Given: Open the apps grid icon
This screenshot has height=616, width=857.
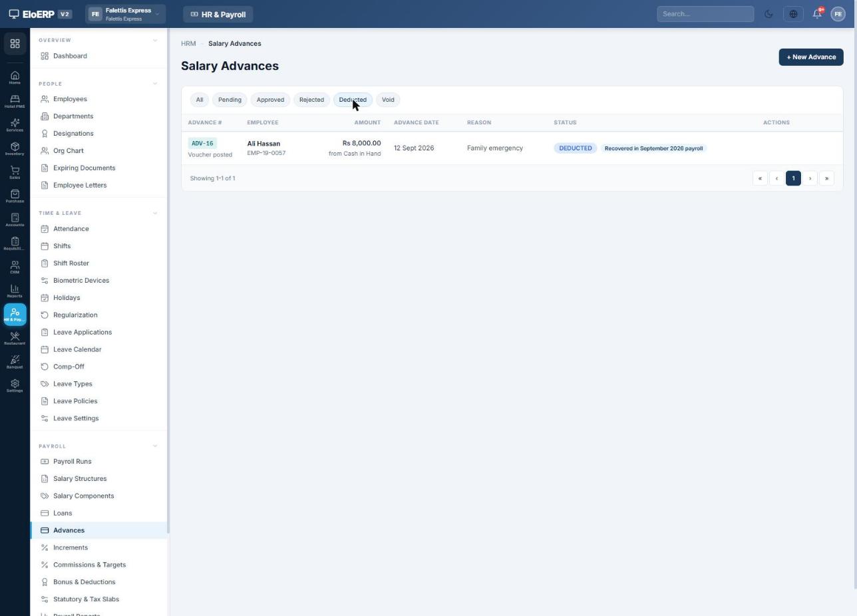Looking at the screenshot, I should click(x=15, y=44).
